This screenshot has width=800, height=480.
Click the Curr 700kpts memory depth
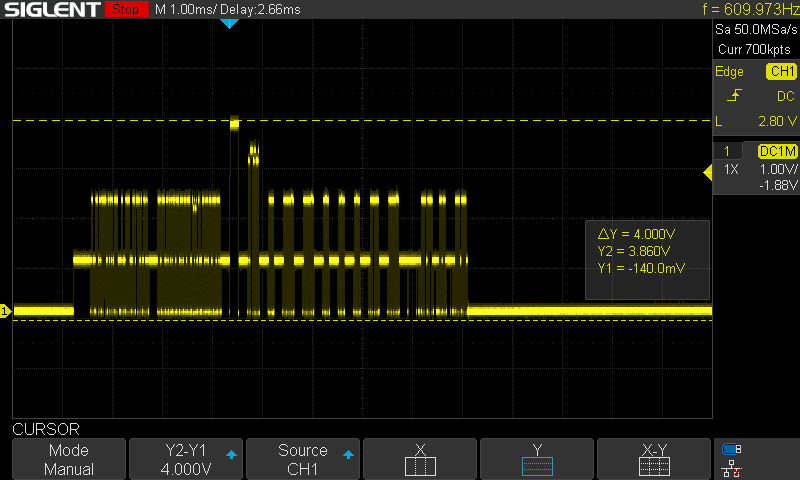pos(754,49)
